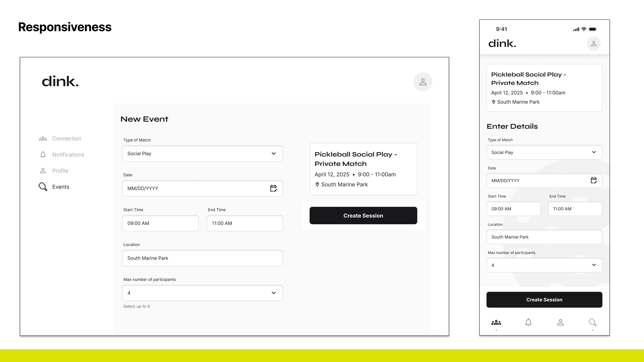Click the mobile status bar battery icon
This screenshot has height=362, width=644.
(x=593, y=29)
